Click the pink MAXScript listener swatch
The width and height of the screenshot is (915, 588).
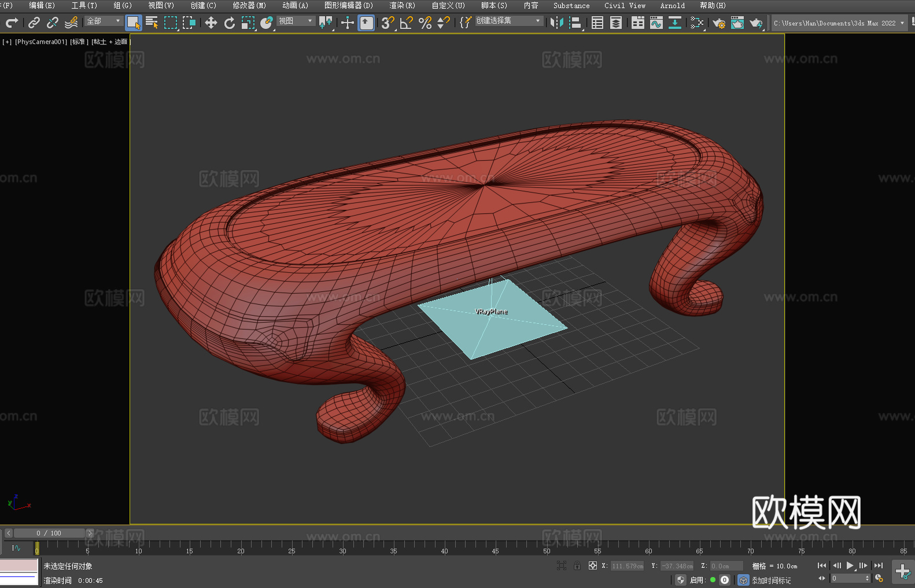pos(19,565)
